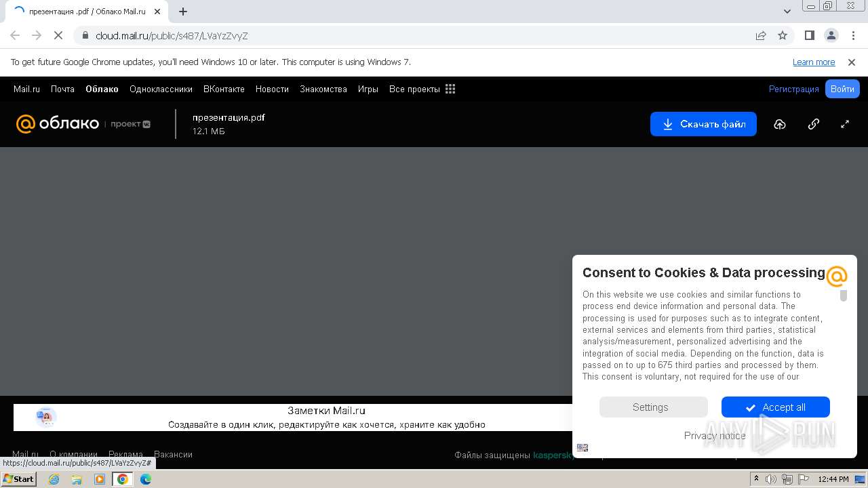
Task: Click the Action Center flag icon
Action: [803, 479]
